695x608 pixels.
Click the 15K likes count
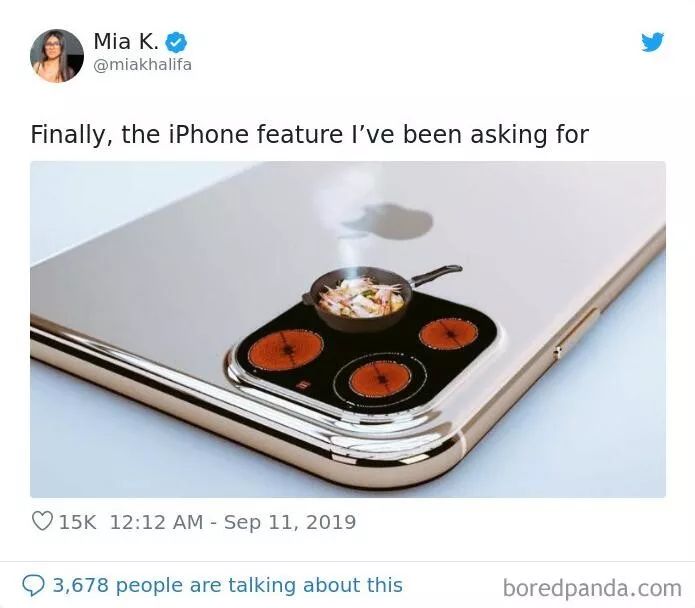click(x=77, y=522)
